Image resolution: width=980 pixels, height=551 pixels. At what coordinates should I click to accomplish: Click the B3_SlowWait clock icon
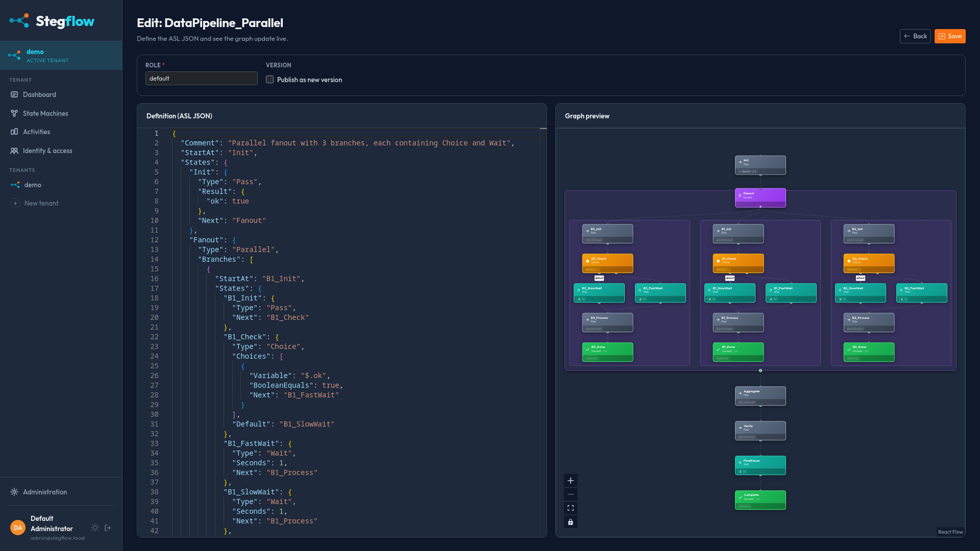coord(579,290)
